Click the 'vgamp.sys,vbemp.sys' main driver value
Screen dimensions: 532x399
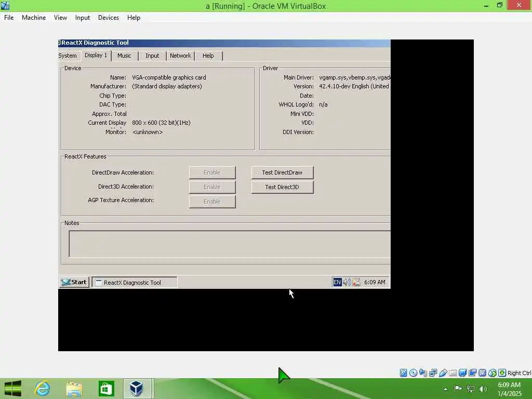tap(355, 77)
